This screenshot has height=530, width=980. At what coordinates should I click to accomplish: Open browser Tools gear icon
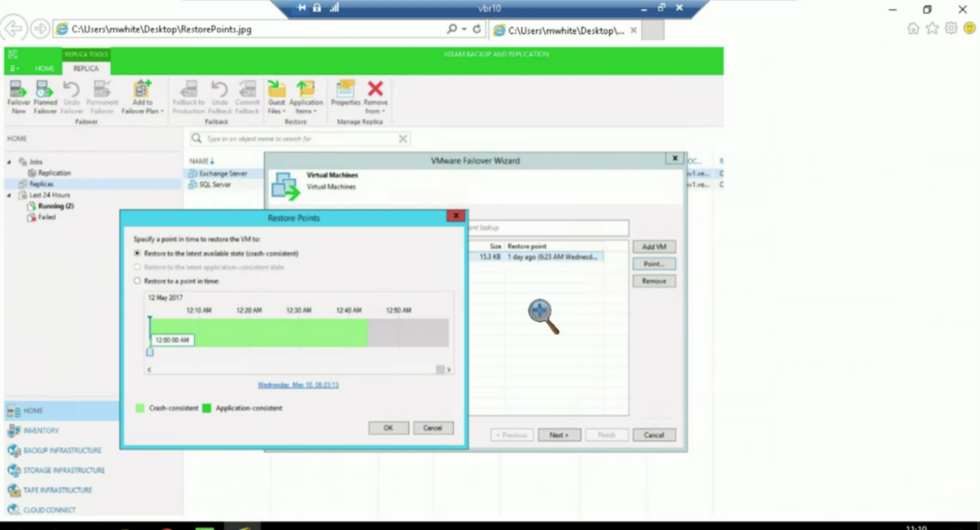pos(951,28)
